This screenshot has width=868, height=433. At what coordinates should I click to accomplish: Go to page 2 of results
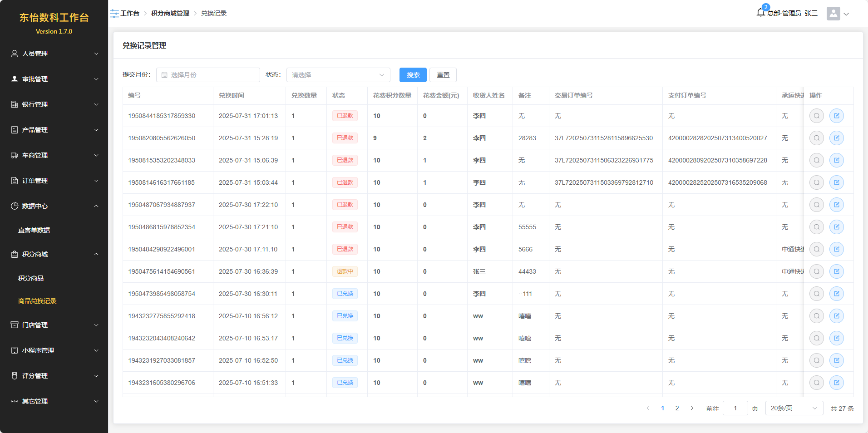point(677,408)
